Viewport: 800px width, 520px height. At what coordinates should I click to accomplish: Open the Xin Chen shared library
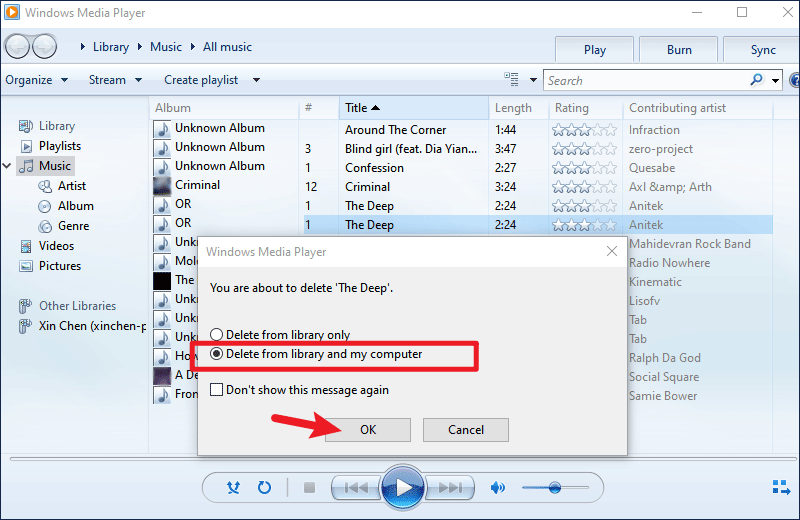[x=92, y=326]
